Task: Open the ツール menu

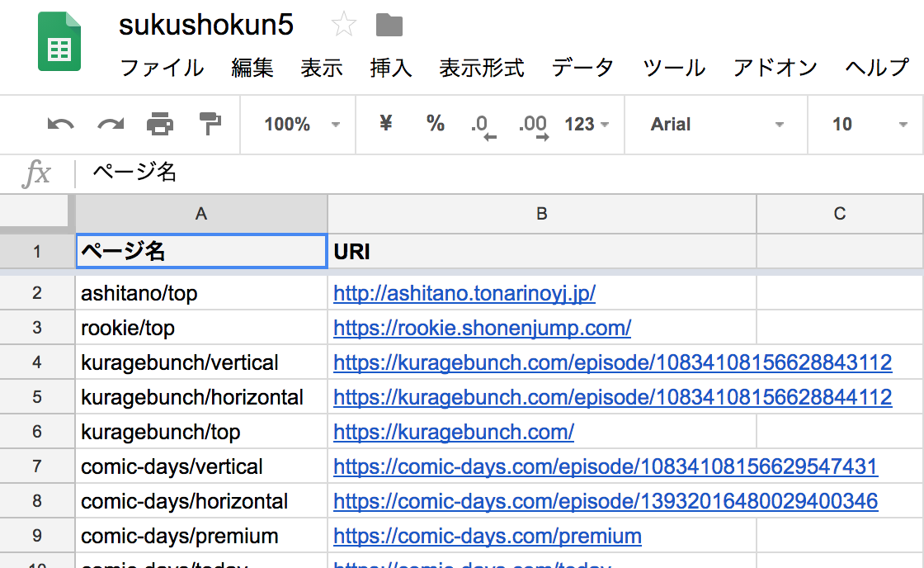Action: coord(673,68)
